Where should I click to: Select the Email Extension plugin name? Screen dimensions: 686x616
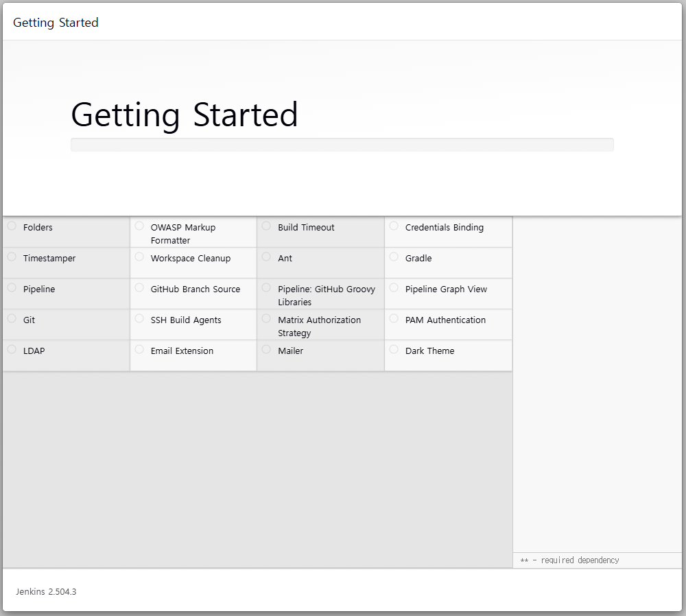coord(182,351)
